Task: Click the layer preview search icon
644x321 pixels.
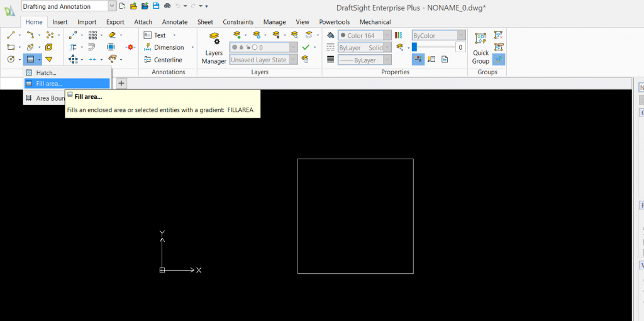Action: click(294, 35)
